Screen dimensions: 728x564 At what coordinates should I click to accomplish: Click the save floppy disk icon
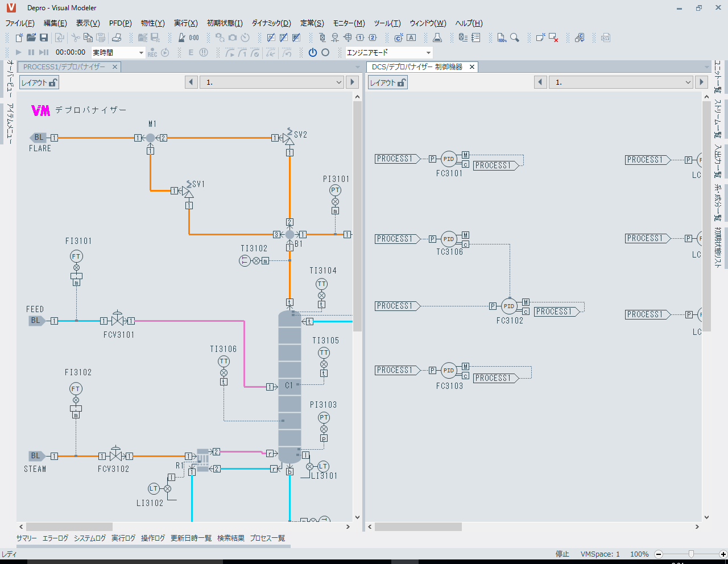[44, 38]
